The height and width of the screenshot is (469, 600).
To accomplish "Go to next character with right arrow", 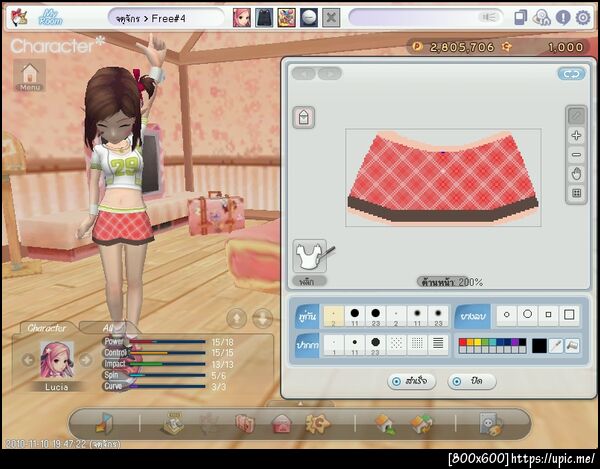I will [x=86, y=360].
